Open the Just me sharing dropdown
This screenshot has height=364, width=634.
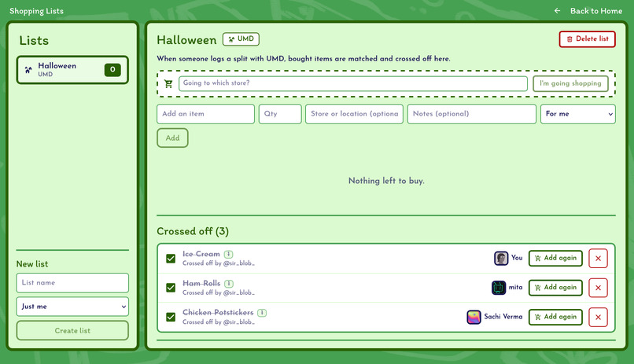72,307
